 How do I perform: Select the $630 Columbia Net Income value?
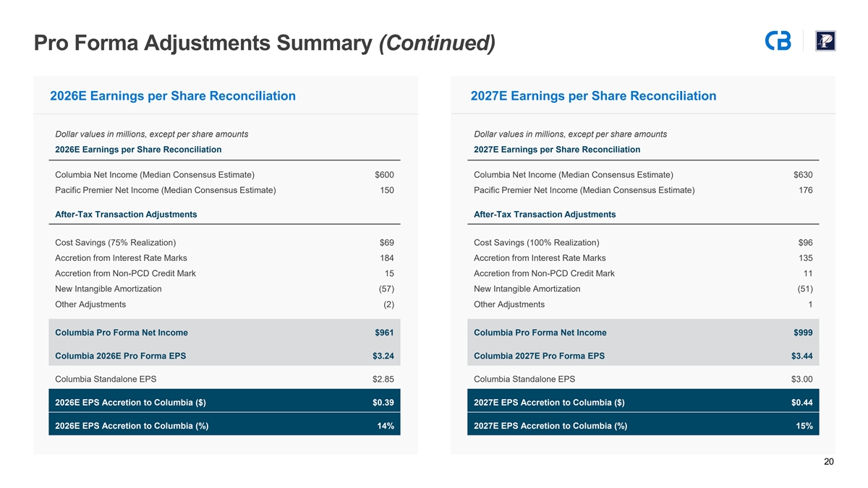(x=803, y=175)
